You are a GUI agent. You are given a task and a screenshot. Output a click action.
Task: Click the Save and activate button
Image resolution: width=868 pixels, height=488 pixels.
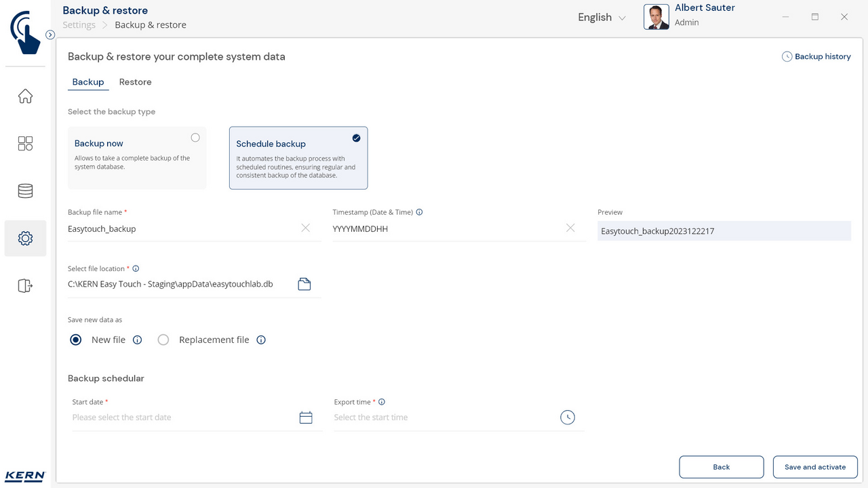pyautogui.click(x=815, y=467)
